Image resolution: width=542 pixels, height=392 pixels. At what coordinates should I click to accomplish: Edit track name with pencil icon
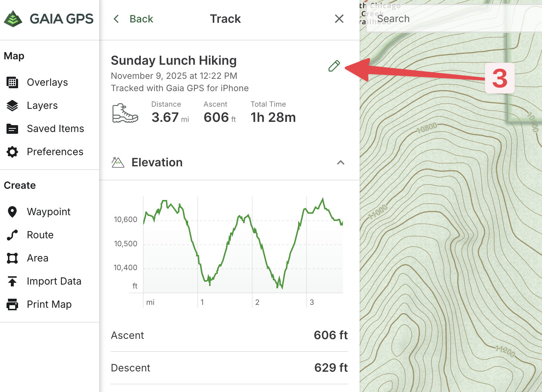334,66
